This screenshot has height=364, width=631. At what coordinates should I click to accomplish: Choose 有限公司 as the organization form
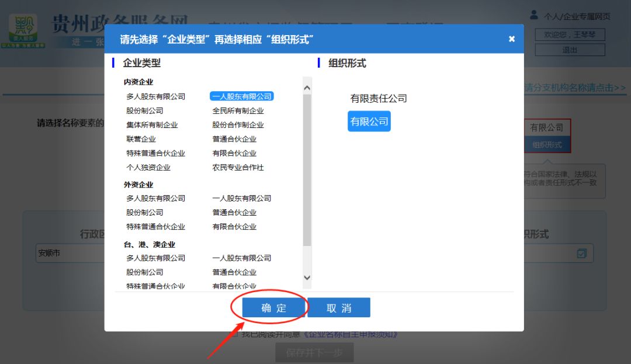pyautogui.click(x=369, y=121)
